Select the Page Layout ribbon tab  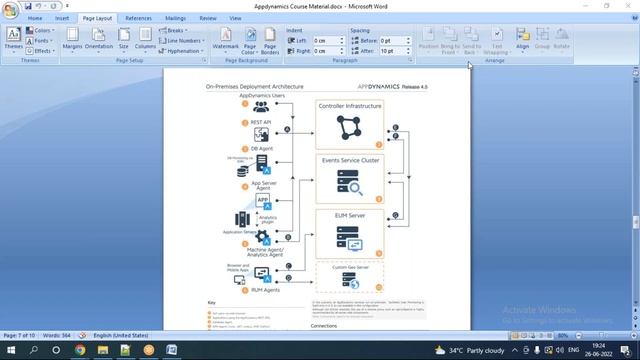coord(97,18)
